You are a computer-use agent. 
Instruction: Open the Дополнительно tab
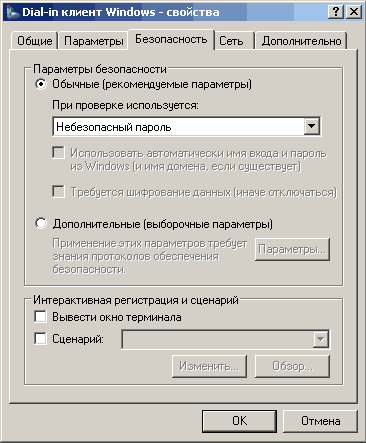pos(301,41)
